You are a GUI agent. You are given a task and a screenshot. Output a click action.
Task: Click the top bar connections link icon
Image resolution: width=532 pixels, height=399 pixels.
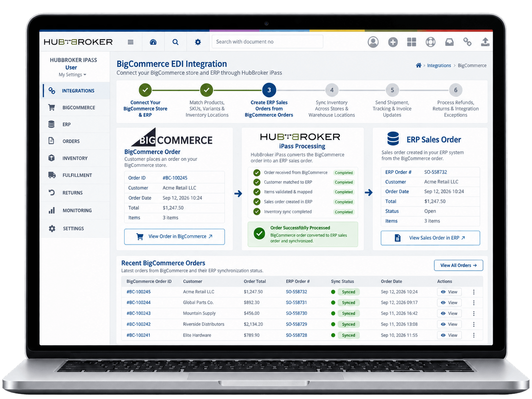click(x=467, y=42)
